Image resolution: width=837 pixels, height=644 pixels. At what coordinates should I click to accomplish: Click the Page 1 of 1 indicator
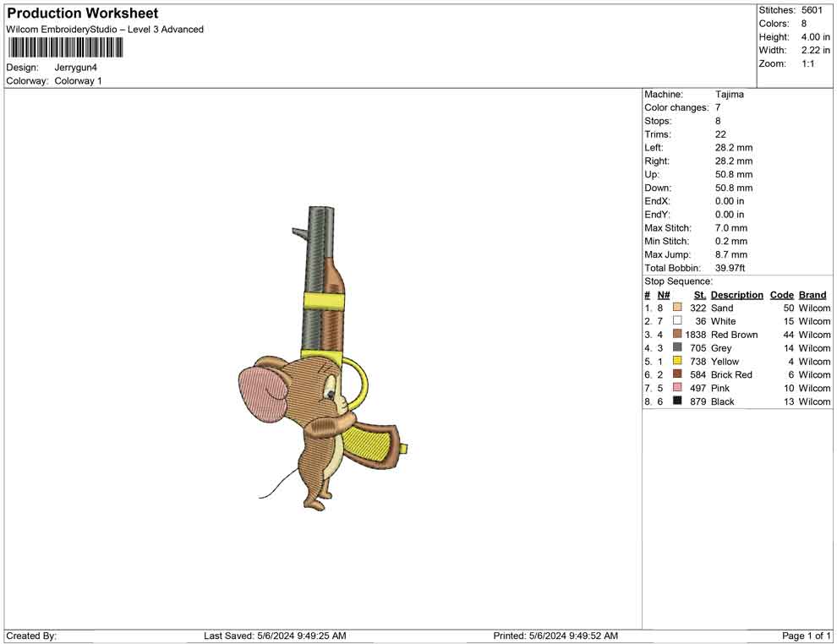[806, 636]
